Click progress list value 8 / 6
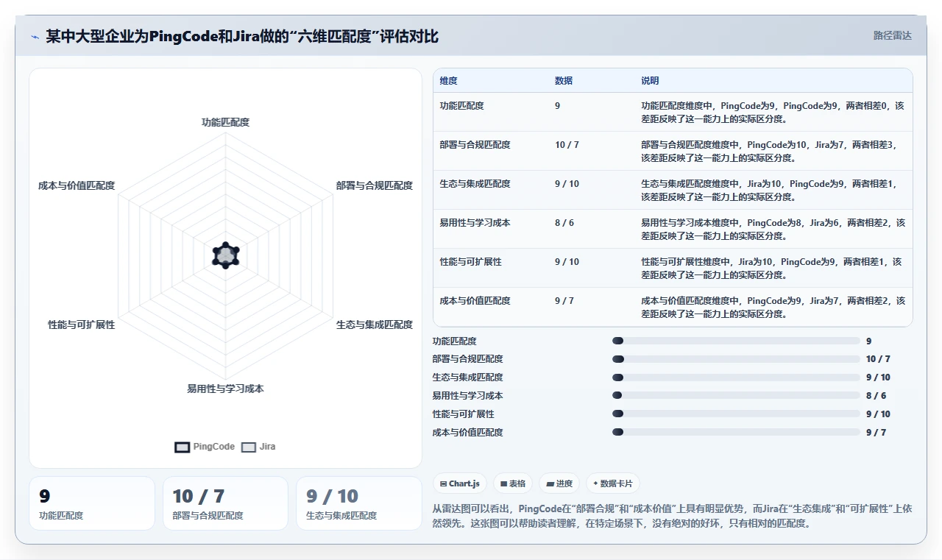The height and width of the screenshot is (560, 942). (876, 396)
